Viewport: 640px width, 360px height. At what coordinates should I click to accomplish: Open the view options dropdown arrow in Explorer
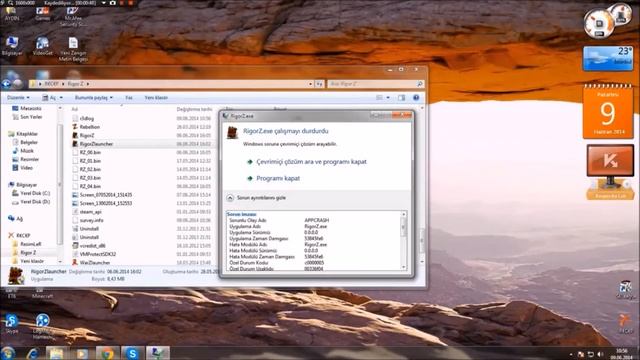388,98
